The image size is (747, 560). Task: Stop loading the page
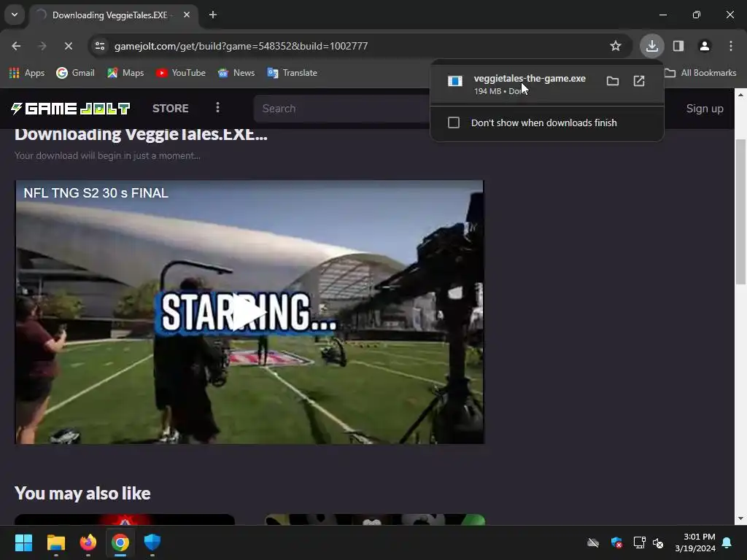(68, 46)
